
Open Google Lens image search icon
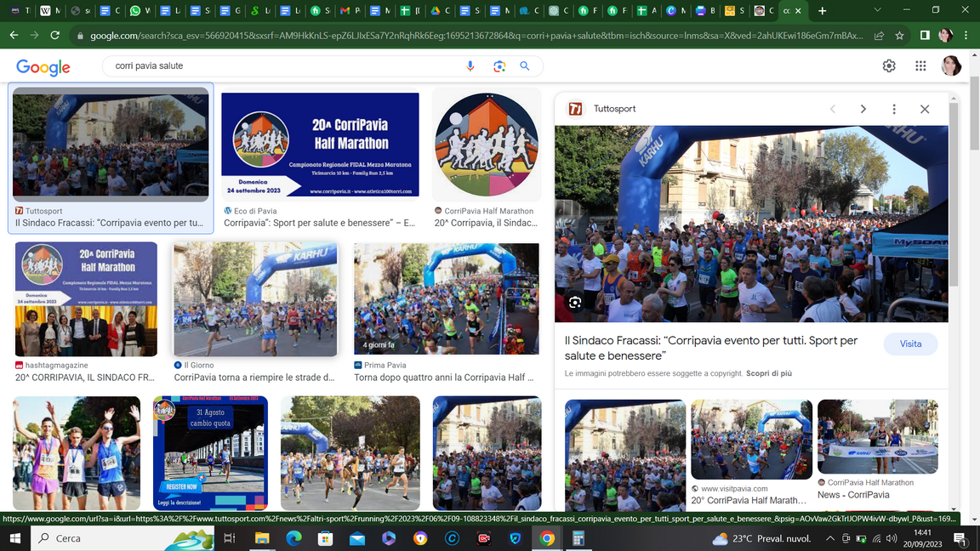tap(499, 66)
